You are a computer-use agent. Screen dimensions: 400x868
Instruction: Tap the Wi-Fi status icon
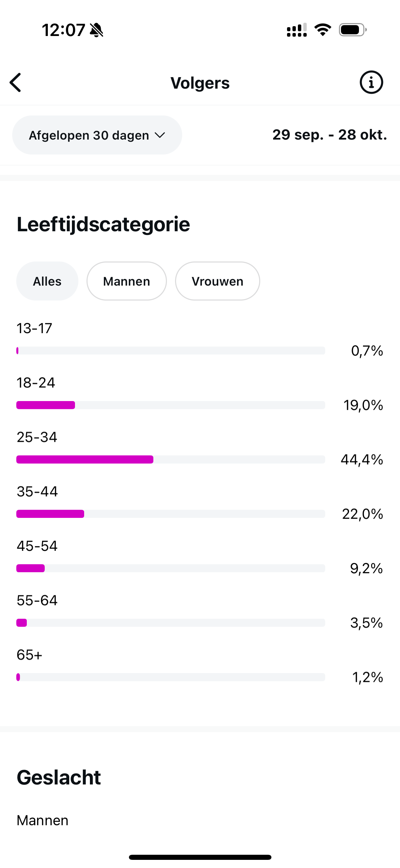(x=323, y=30)
